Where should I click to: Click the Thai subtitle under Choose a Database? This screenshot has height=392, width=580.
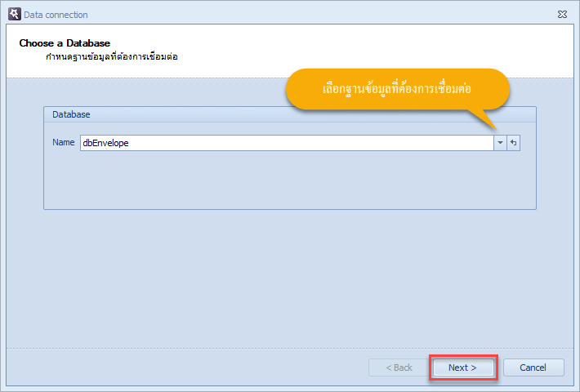(x=112, y=57)
